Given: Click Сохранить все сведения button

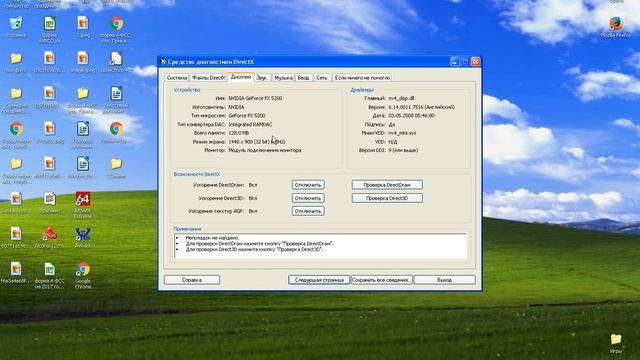Looking at the screenshot, I should point(381,280).
